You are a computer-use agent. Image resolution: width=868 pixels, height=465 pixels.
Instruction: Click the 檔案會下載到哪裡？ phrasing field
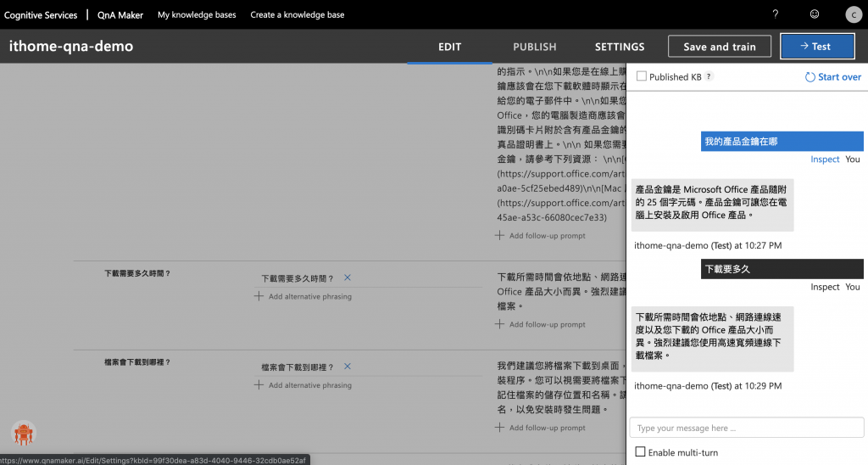(298, 367)
